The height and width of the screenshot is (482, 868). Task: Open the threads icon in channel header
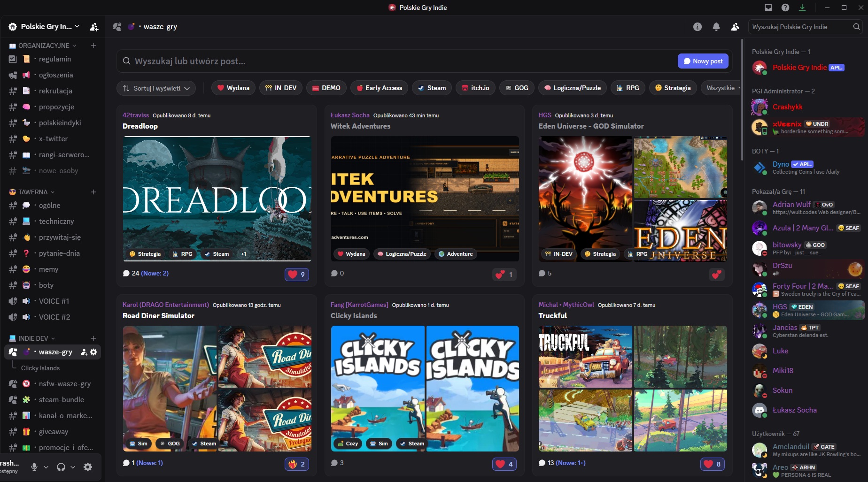pyautogui.click(x=117, y=27)
